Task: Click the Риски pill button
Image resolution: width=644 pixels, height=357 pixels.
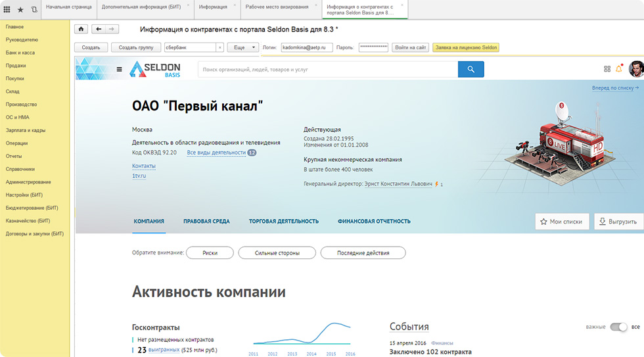Action: click(x=210, y=253)
